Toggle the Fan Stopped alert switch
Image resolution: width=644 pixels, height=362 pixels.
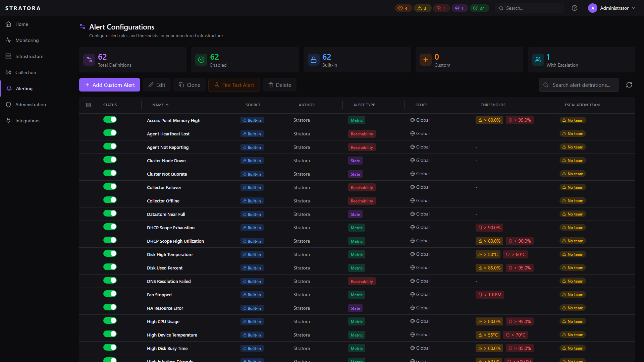point(110,294)
